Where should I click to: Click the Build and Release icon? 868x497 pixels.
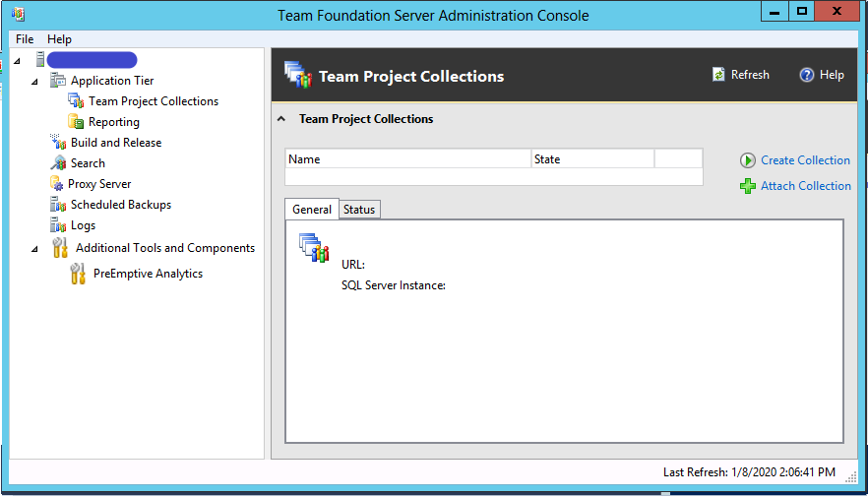57,142
